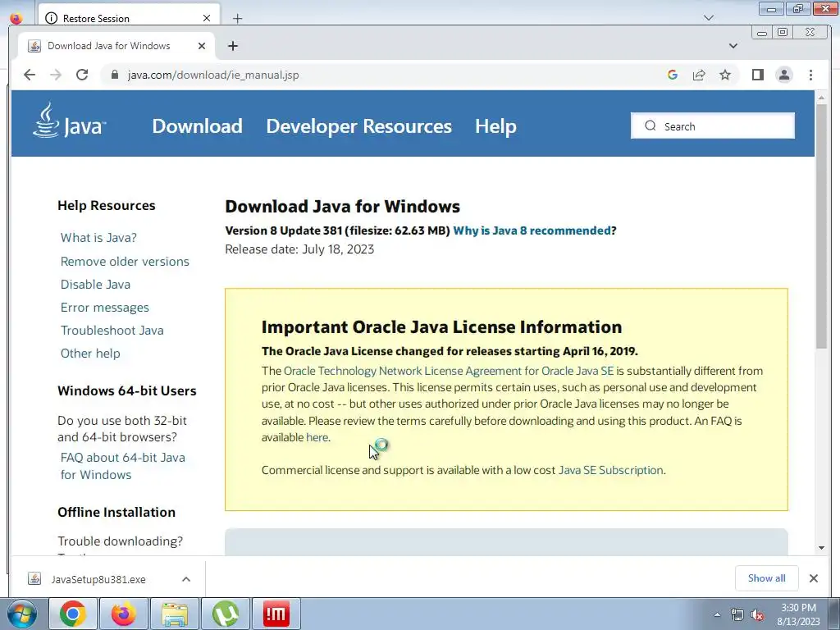Click the address bar URL

coord(213,75)
